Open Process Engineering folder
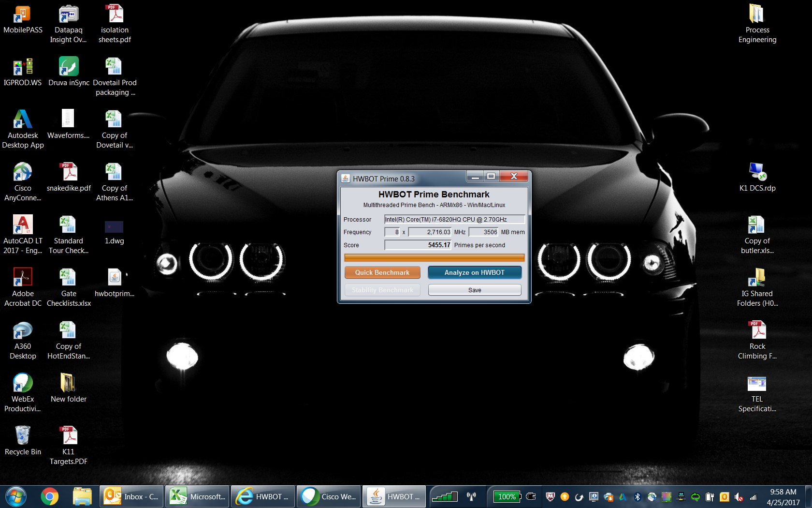 coord(757,24)
